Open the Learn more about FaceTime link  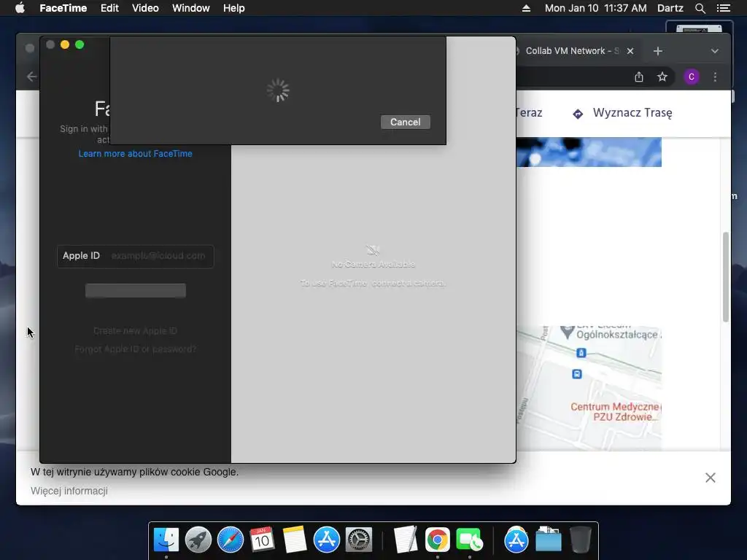coord(135,154)
